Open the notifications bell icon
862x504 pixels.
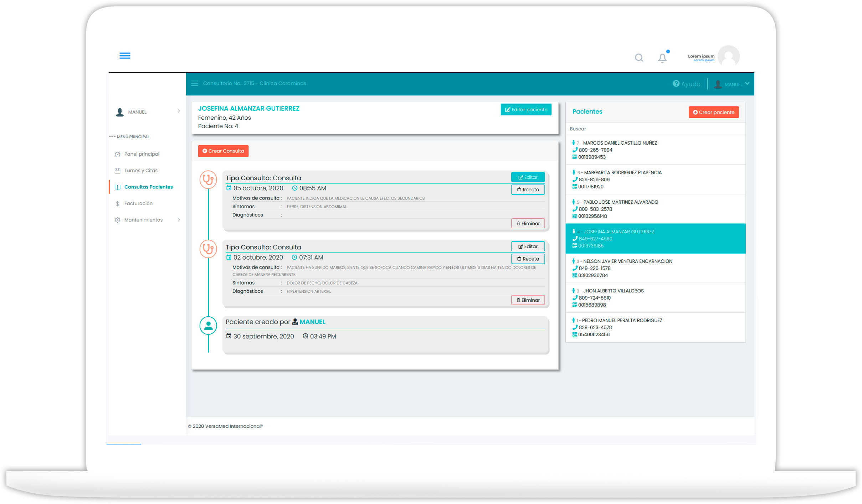662,58
